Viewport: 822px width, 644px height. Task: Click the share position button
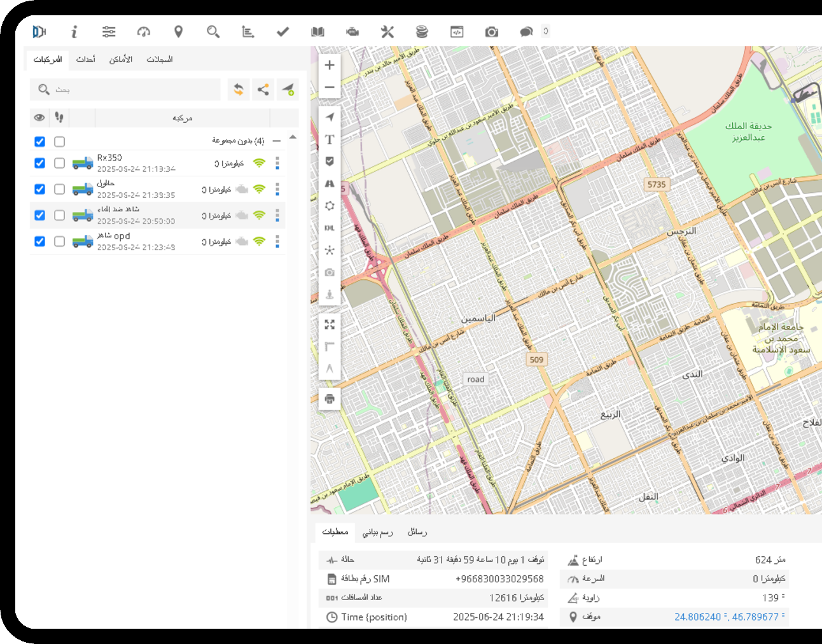(263, 90)
